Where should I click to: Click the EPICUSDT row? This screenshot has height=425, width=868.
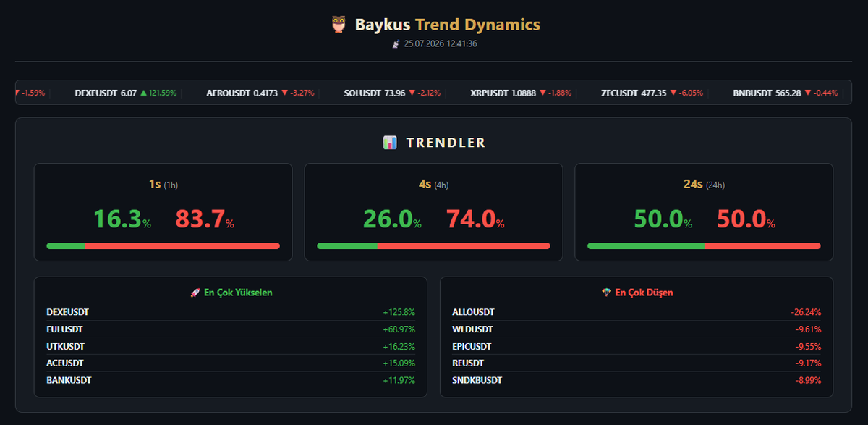(x=637, y=346)
